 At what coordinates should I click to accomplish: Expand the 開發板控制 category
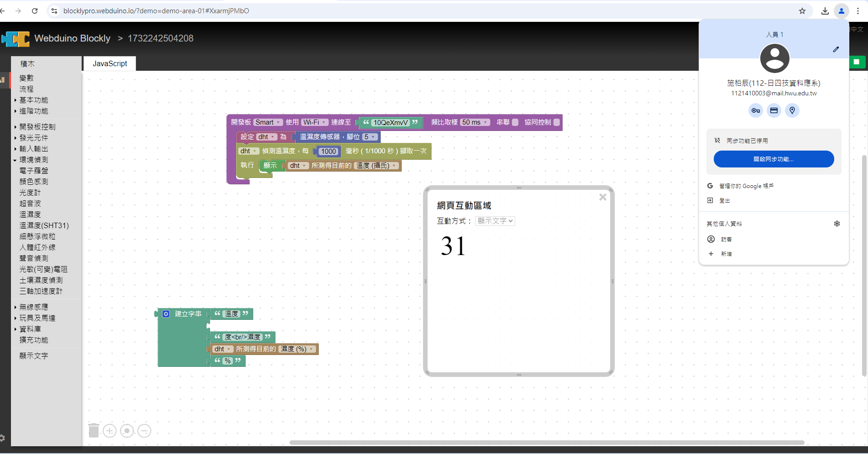pyautogui.click(x=37, y=127)
